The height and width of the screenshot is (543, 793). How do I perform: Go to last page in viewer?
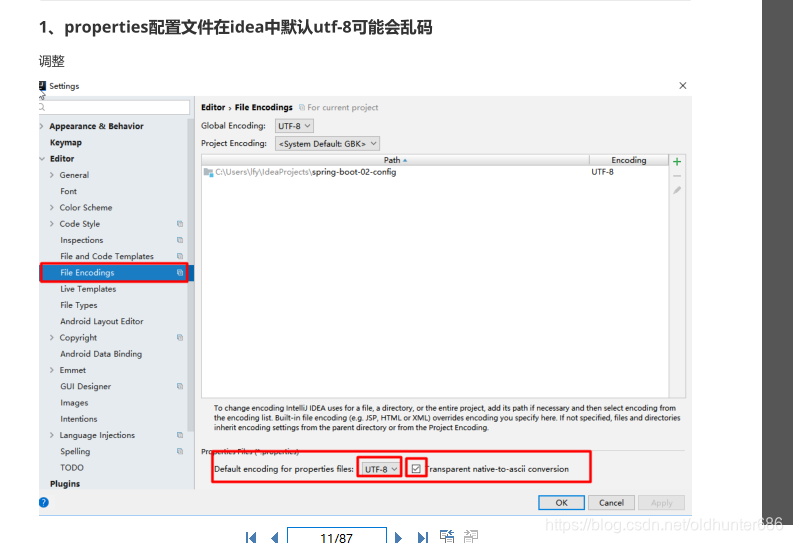[x=423, y=537]
